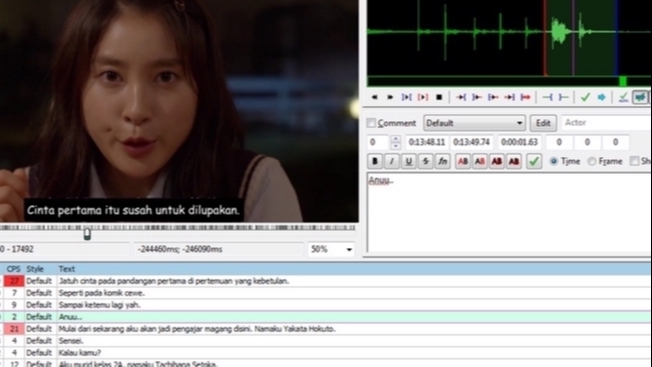Toggle italic formatting
Viewport: 652px width, 367px height.
click(391, 161)
